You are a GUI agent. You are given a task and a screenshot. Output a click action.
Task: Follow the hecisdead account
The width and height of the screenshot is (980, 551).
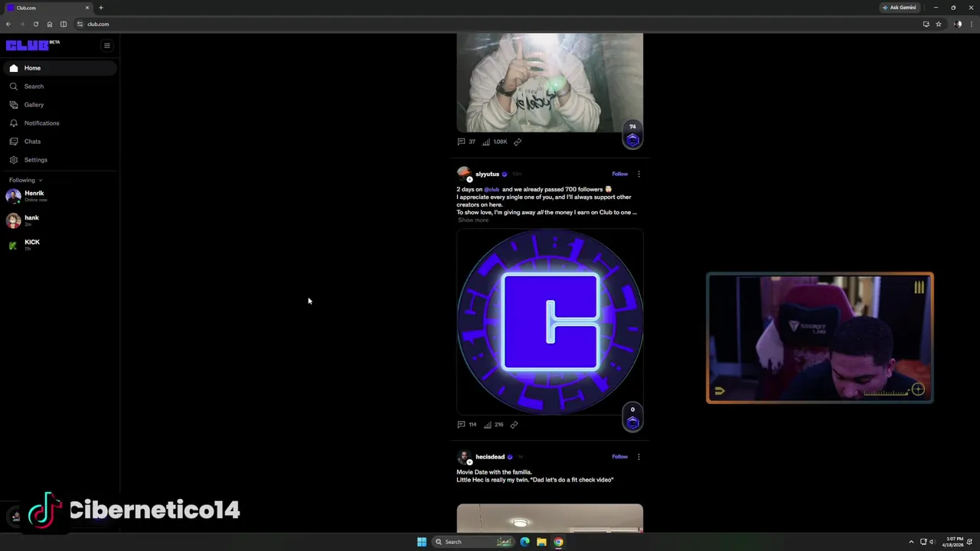[619, 457]
